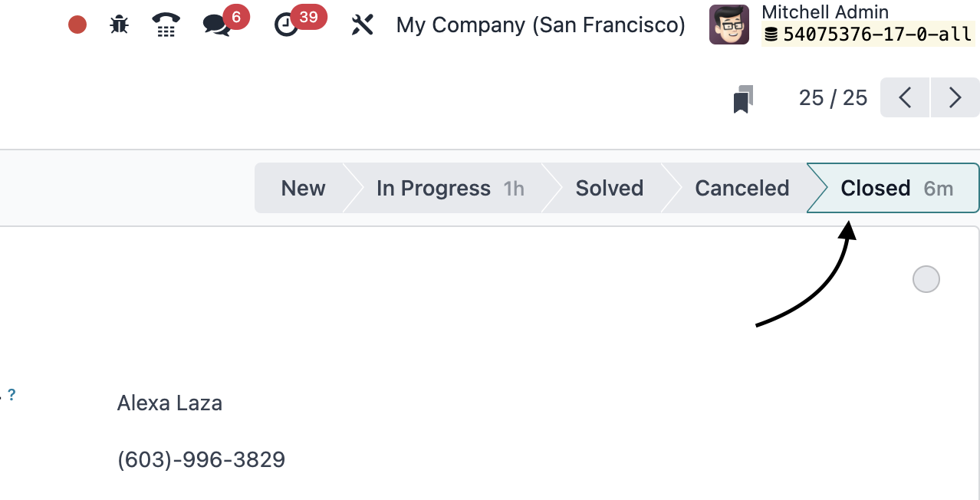Open the VoIP phone icon
Image resolution: width=980 pixels, height=500 pixels.
point(166,25)
